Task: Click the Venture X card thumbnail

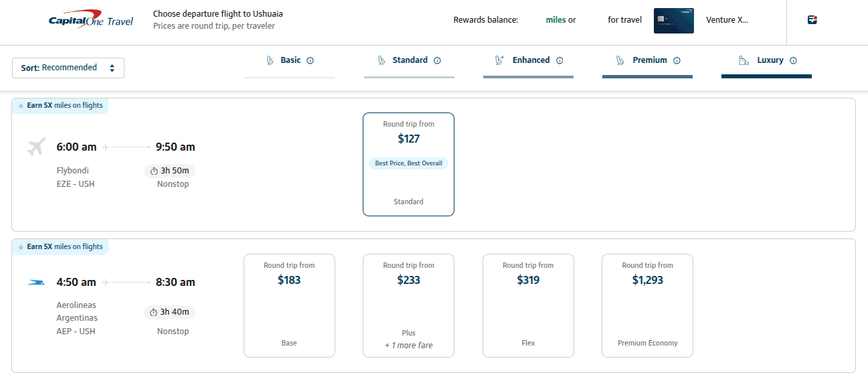Action: 673,20
